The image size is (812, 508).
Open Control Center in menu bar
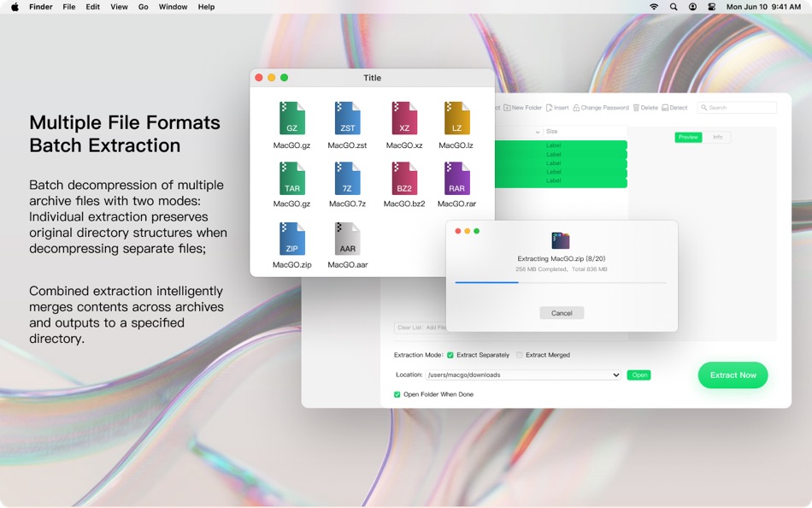tap(711, 7)
